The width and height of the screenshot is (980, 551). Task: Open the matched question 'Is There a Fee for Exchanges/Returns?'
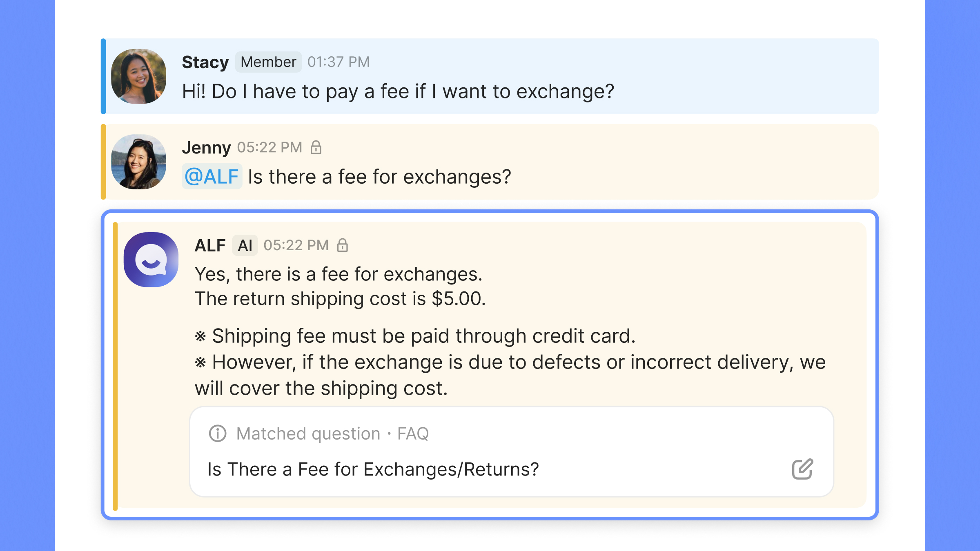(373, 469)
